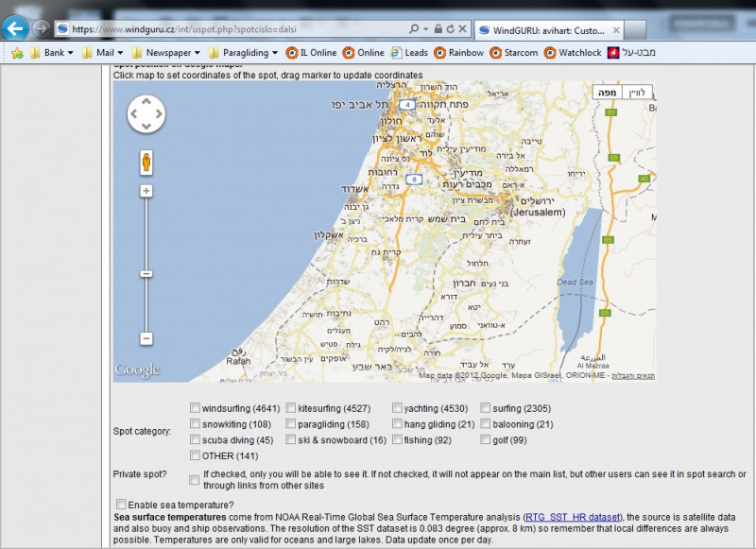
Task: Click the WindGuru URL address field
Action: tap(232, 29)
